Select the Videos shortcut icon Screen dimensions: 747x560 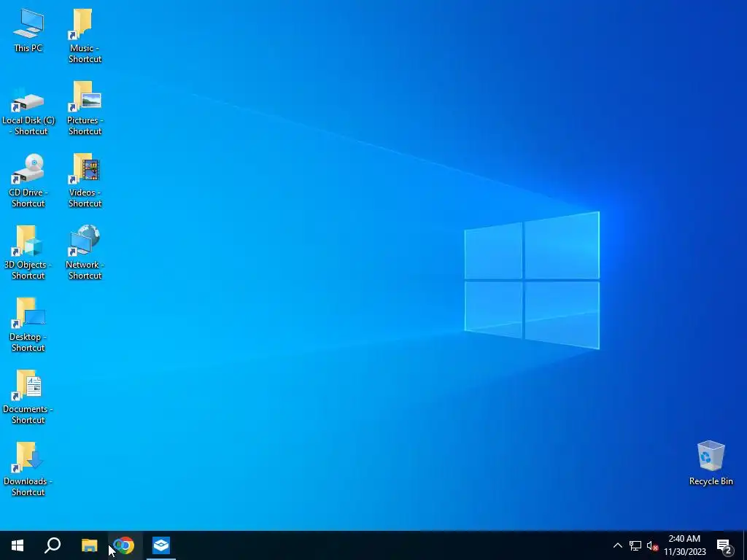coord(85,181)
